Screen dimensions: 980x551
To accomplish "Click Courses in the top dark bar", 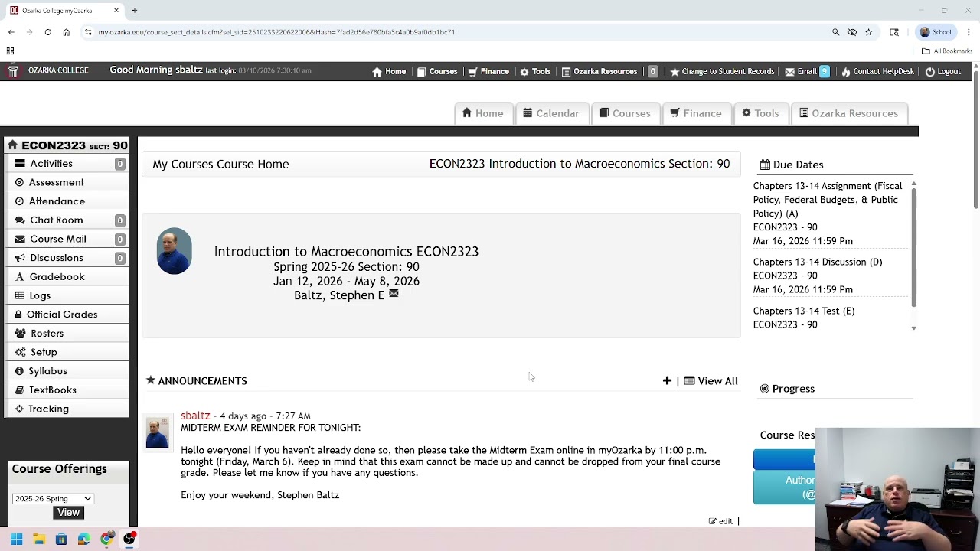I will [x=436, y=71].
